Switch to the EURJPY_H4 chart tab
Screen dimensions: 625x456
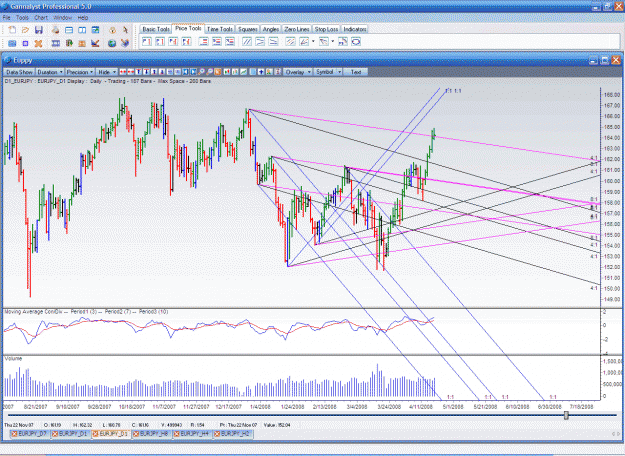194,434
